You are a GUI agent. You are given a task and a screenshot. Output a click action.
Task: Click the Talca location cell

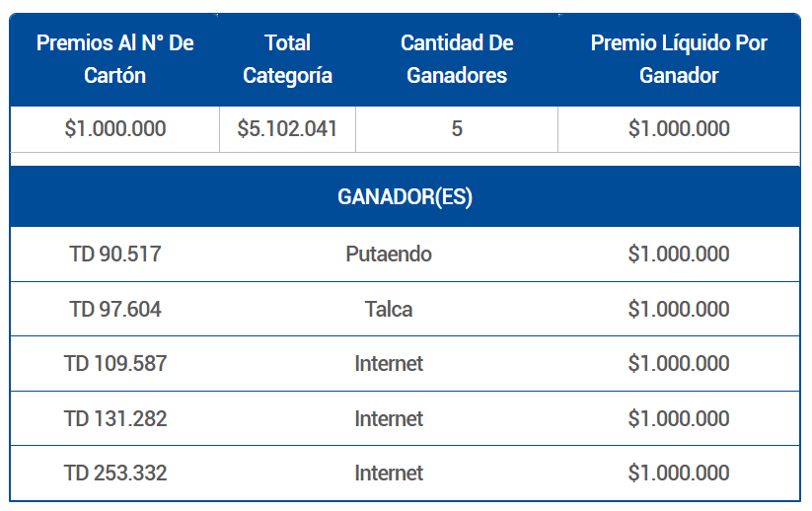(389, 310)
